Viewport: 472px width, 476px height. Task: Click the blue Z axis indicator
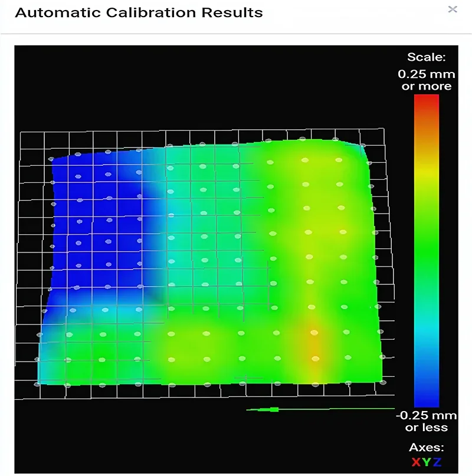click(437, 462)
